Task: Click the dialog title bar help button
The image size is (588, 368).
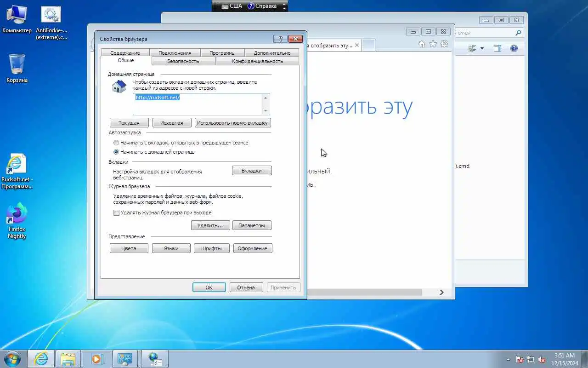Action: click(280, 39)
